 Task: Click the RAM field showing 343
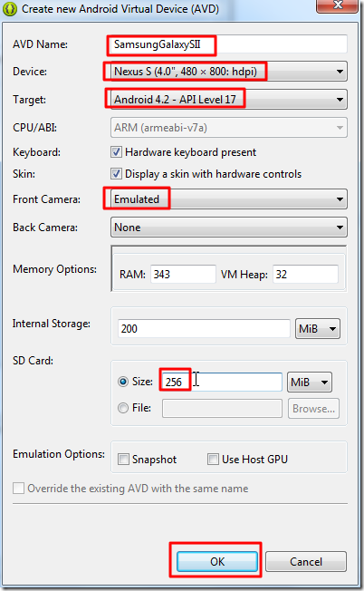[183, 274]
